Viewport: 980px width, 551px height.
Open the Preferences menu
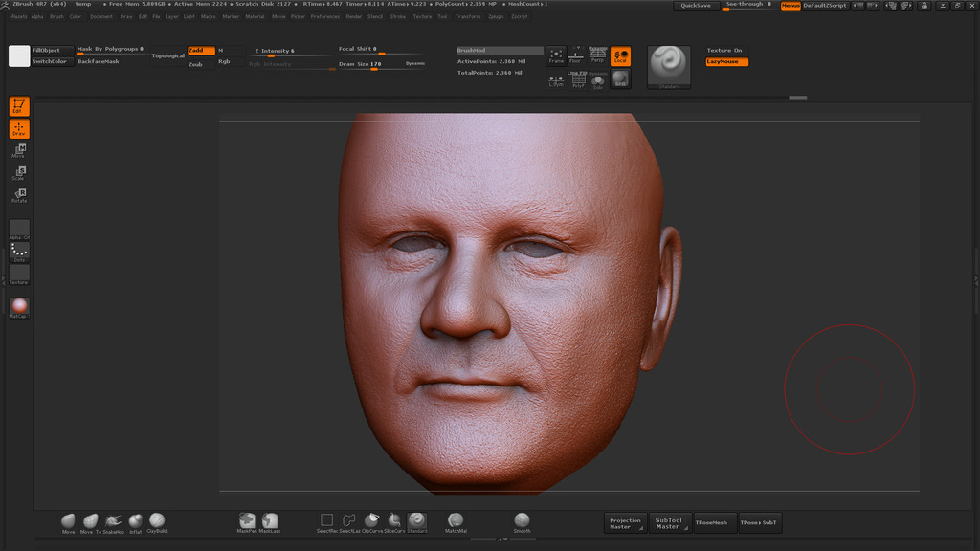[x=325, y=17]
